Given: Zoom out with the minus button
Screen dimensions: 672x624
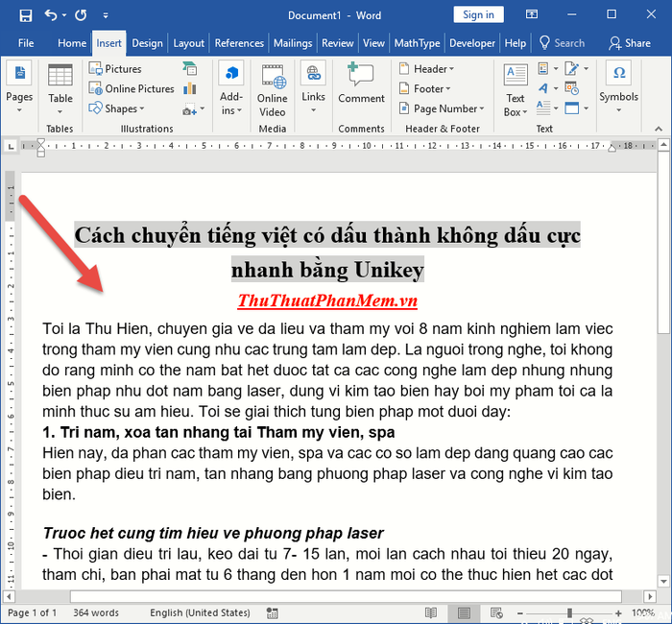Looking at the screenshot, I should click(520, 613).
